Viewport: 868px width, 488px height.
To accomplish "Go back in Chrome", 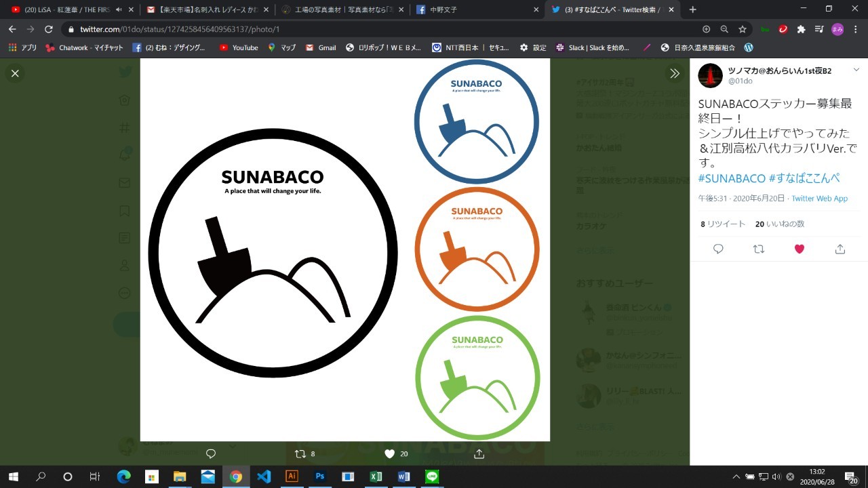I will click(12, 29).
